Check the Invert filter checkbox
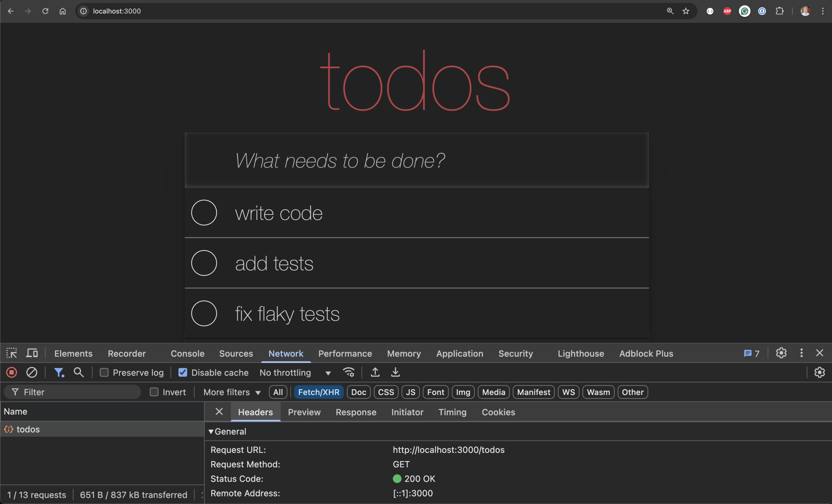Screen dimensions: 832x504 (x=154, y=392)
